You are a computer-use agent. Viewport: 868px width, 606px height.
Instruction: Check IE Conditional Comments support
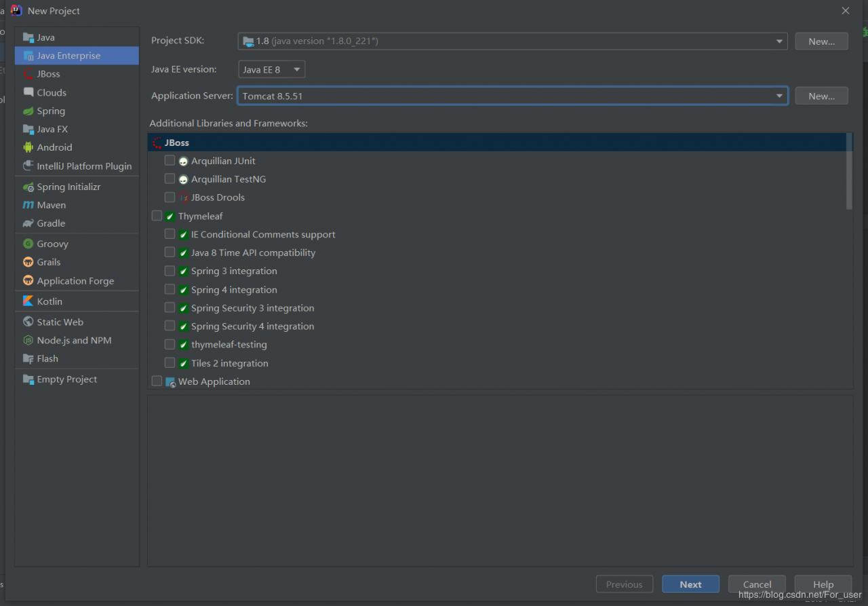[x=170, y=234]
